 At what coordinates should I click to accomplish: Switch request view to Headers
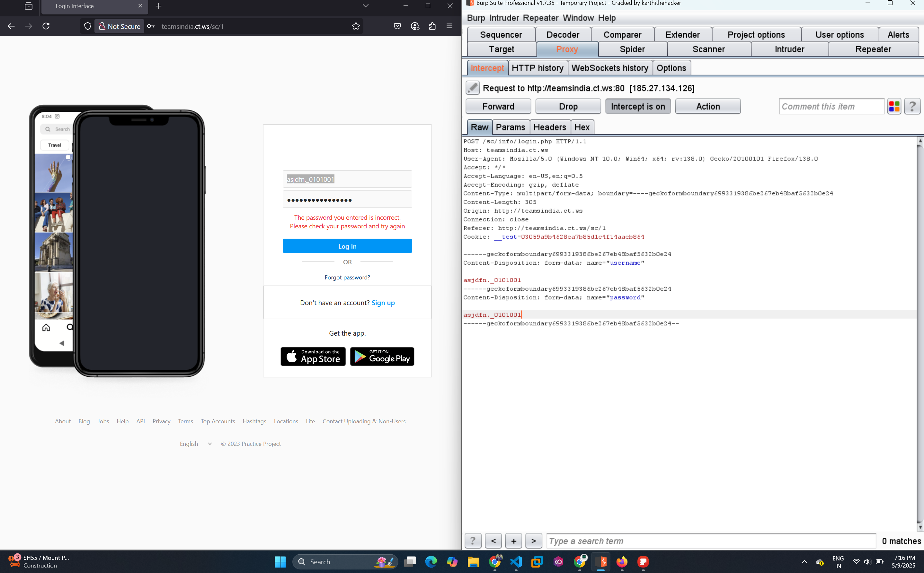coord(550,127)
